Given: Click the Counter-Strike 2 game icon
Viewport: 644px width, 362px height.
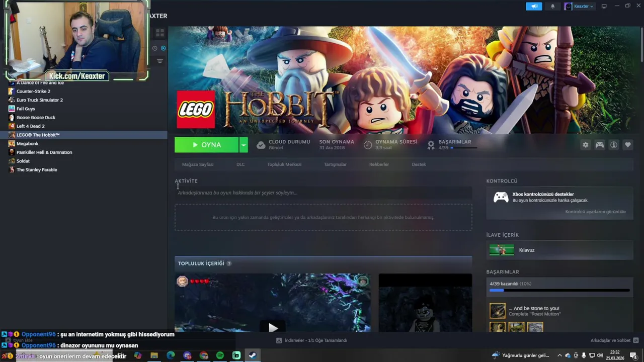Looking at the screenshot, I should 12,91.
